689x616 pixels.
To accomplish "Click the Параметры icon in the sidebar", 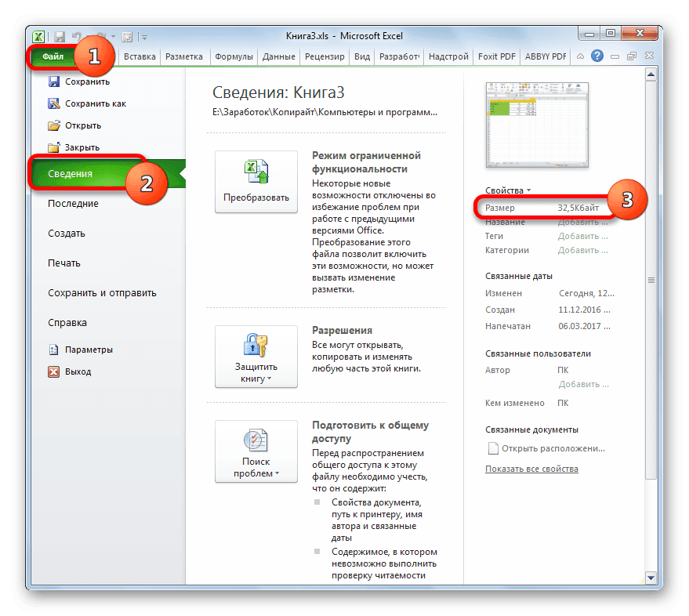I will pos(53,350).
